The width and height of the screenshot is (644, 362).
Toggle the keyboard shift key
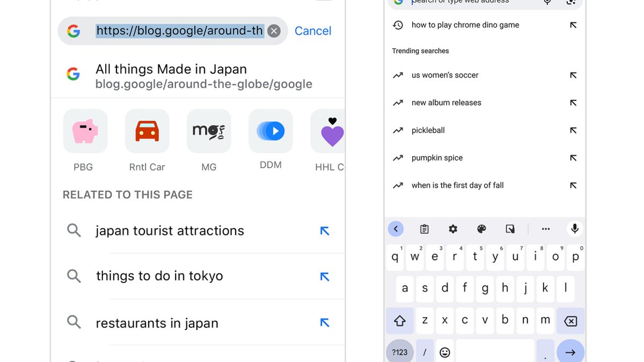pos(400,321)
